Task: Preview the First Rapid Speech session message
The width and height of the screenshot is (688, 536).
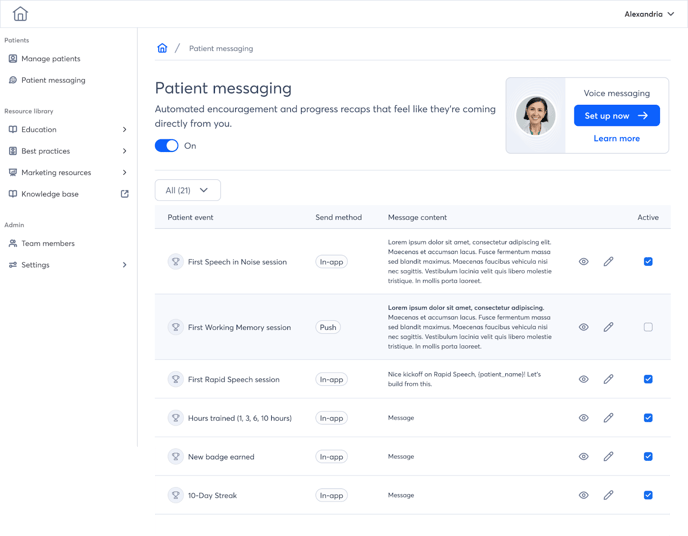Action: coord(584,380)
